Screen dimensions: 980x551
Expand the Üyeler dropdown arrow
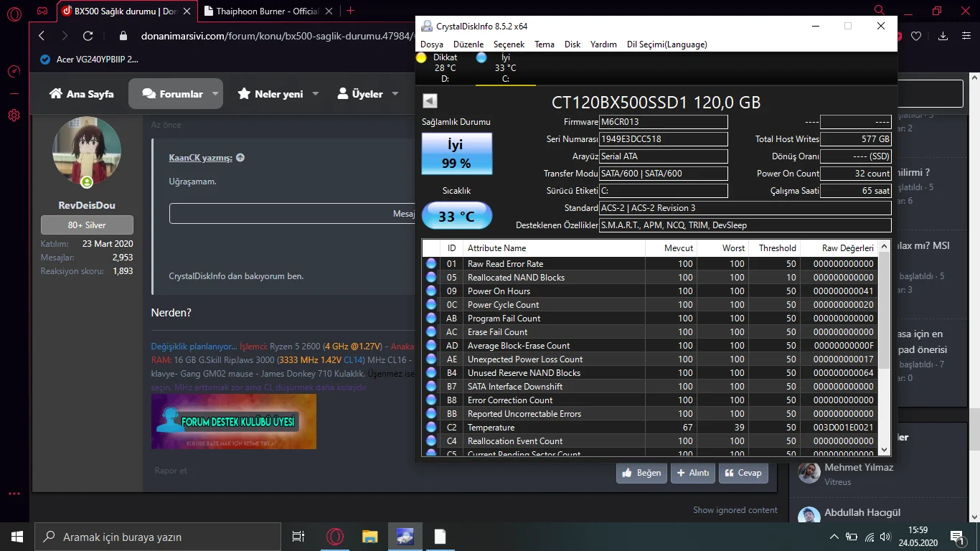point(395,94)
